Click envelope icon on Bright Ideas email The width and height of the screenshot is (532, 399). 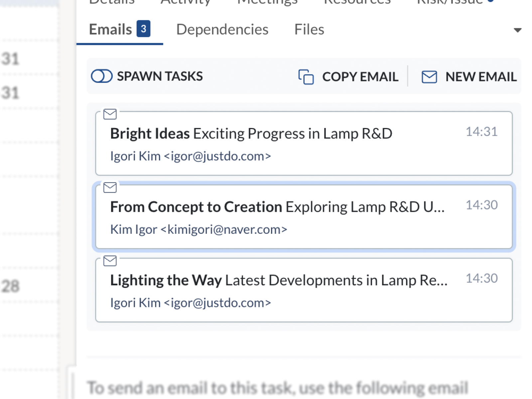click(110, 114)
